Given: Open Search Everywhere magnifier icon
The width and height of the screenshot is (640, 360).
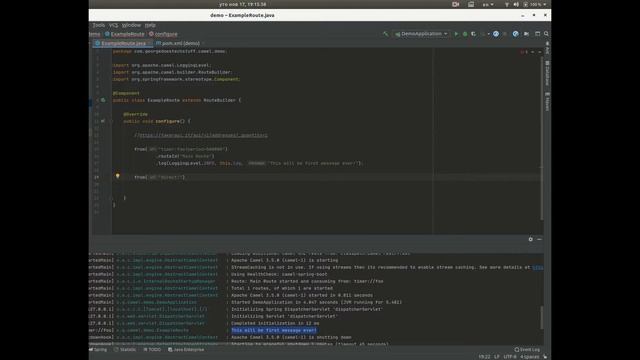Looking at the screenshot, I should coord(546,34).
